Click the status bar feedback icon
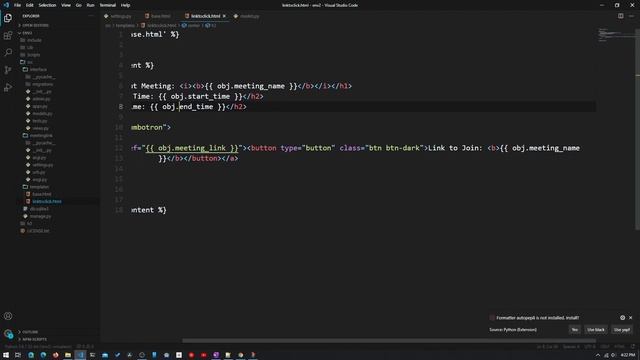This screenshot has width=640, height=360. 633,347
